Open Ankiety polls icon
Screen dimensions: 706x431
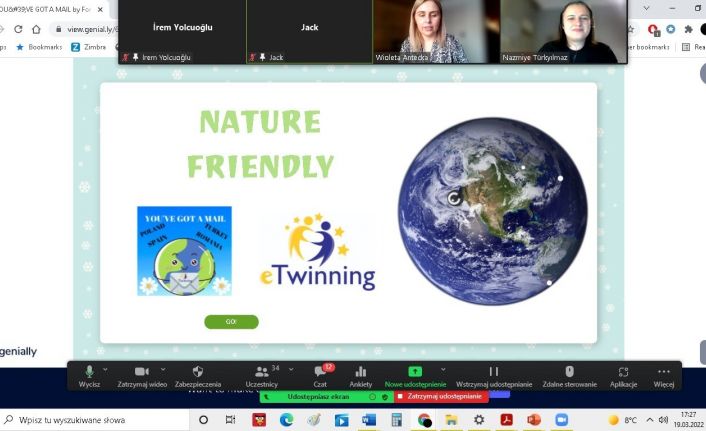360,372
